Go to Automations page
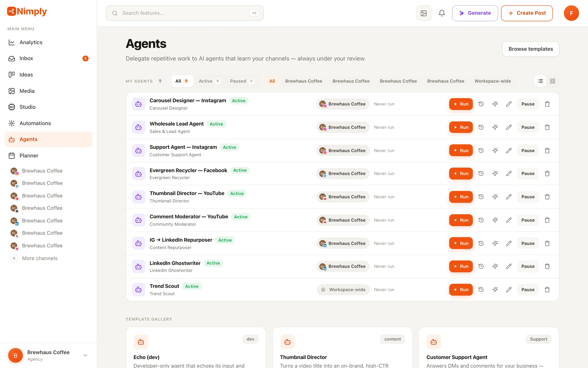The image size is (588, 368). pyautogui.click(x=48, y=123)
